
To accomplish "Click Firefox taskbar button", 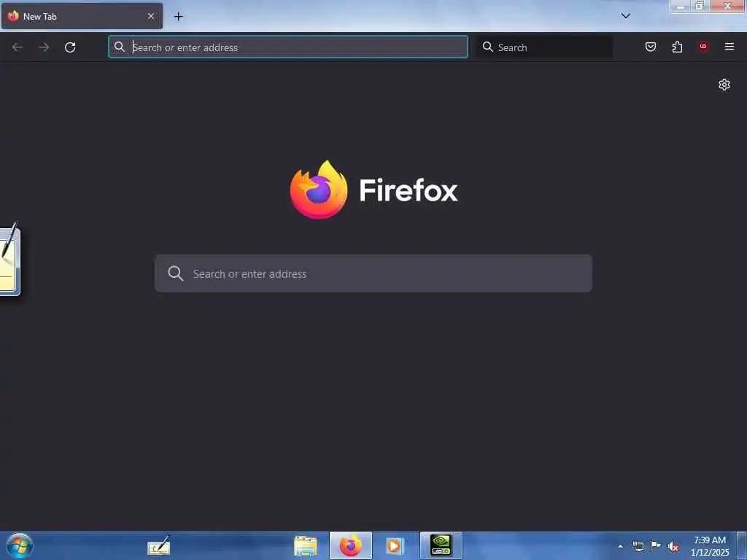I will [351, 545].
